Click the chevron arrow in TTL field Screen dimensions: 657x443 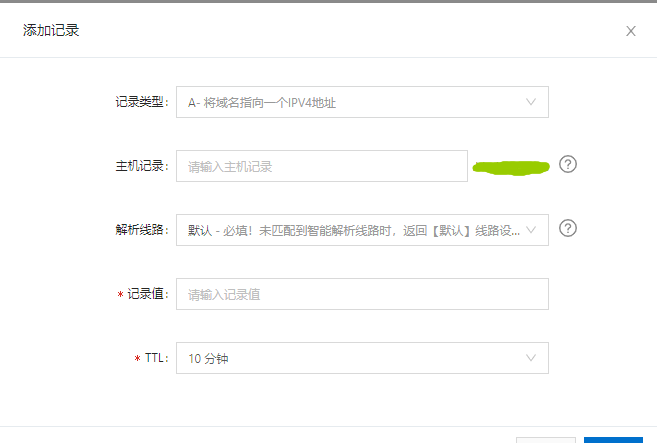pos(531,358)
